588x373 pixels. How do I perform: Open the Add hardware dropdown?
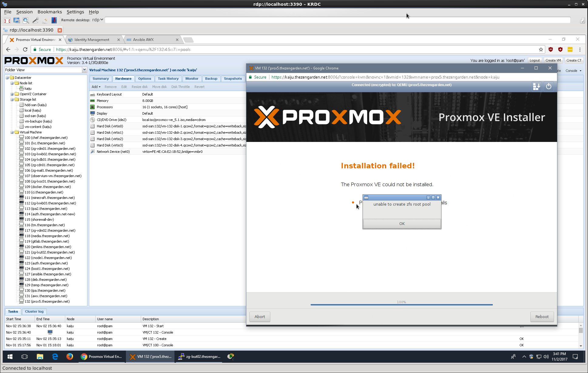pos(96,87)
